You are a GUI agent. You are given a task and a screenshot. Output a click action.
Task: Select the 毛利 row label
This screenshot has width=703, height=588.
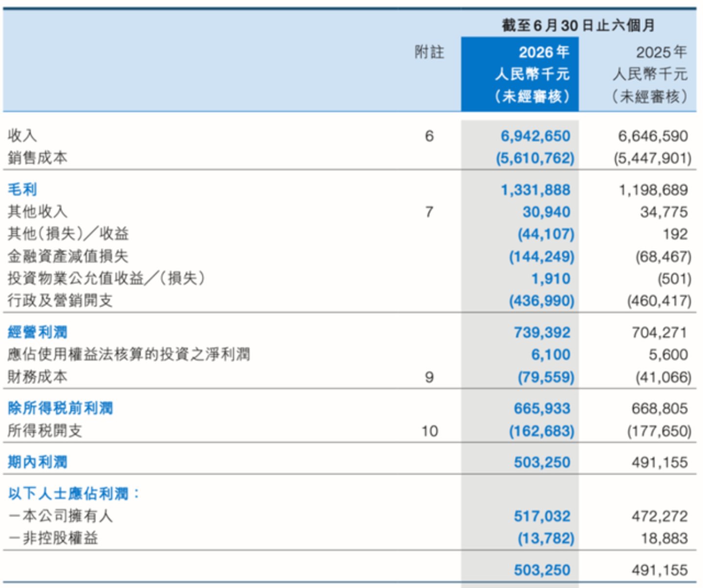[22, 190]
